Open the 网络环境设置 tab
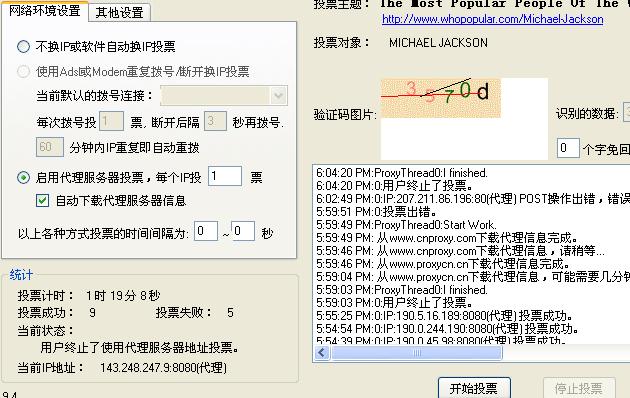This screenshot has height=398, width=630. pyautogui.click(x=45, y=11)
